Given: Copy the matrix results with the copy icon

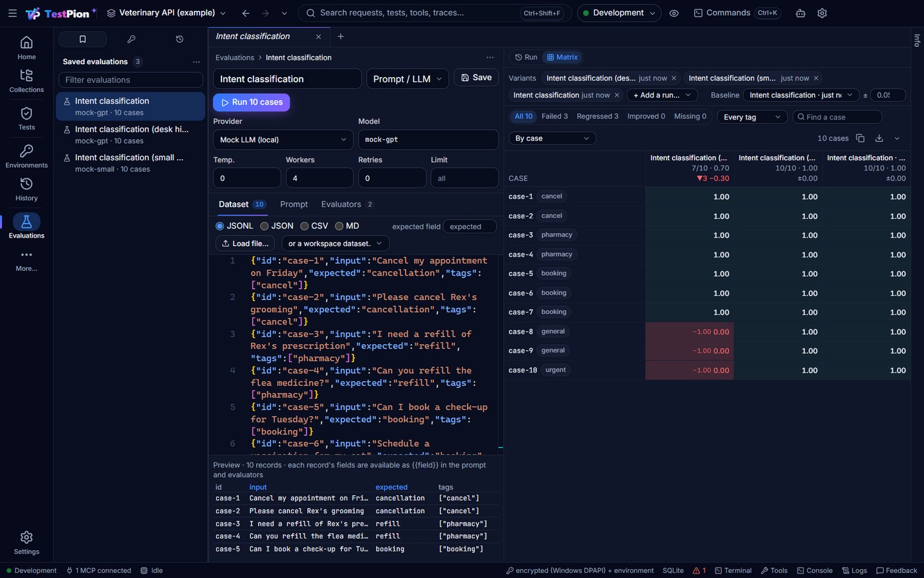Looking at the screenshot, I should tap(860, 138).
